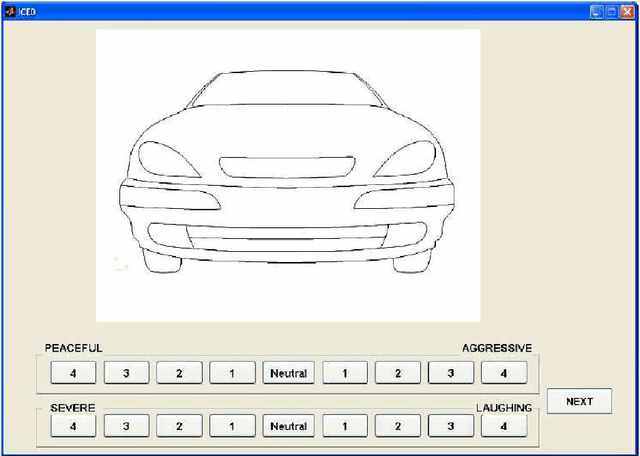This screenshot has height=456, width=640.
Task: Select Laughing 4 rating button
Action: tap(504, 426)
